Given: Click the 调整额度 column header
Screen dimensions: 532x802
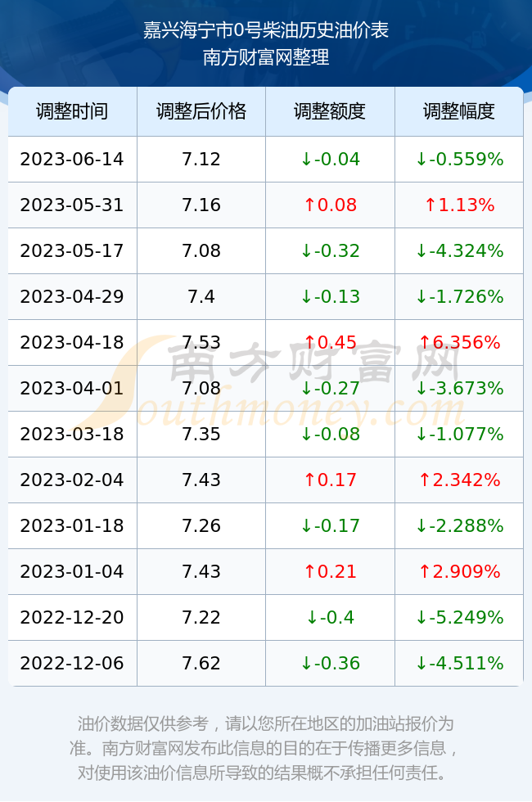Looking at the screenshot, I should 330,111.
